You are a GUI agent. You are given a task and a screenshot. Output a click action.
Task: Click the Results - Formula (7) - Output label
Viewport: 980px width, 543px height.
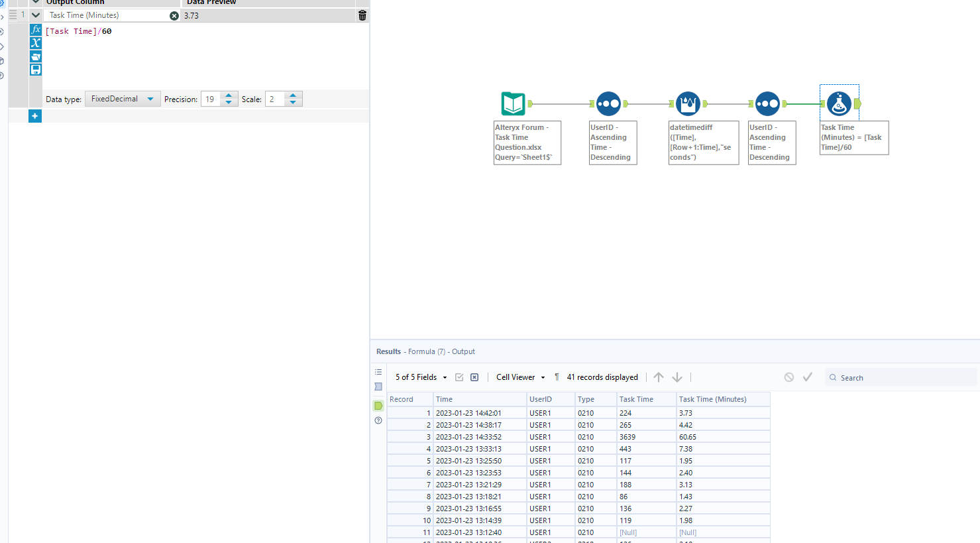pos(425,351)
